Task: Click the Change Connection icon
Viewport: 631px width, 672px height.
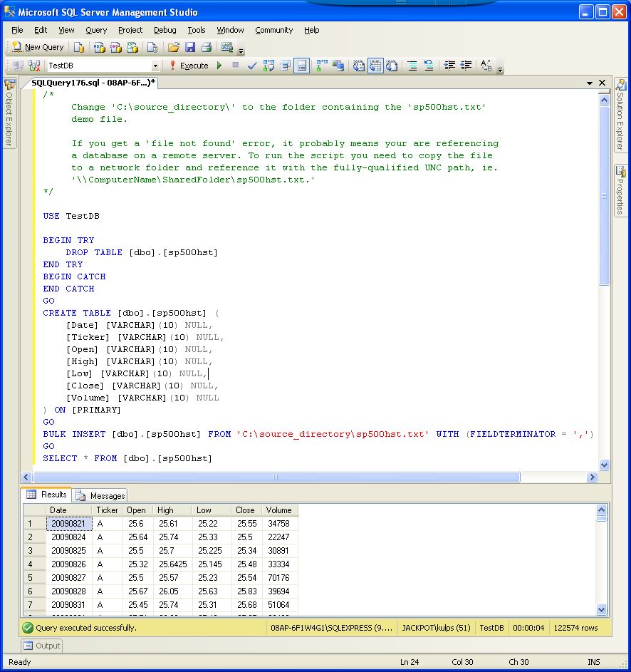Action: [34, 66]
